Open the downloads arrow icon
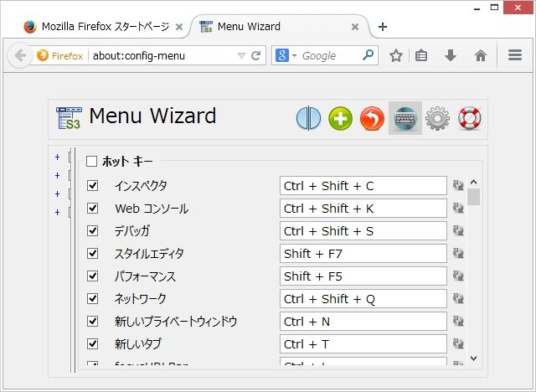 451,55
